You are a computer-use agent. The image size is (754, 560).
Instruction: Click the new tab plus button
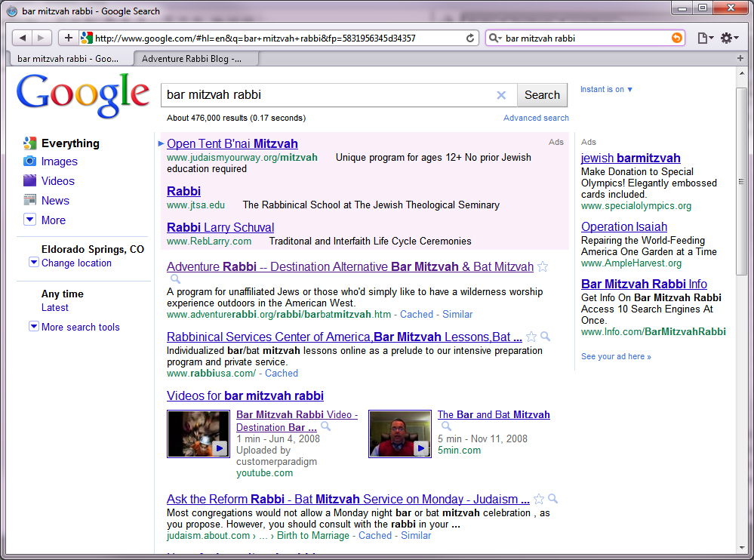(x=740, y=58)
